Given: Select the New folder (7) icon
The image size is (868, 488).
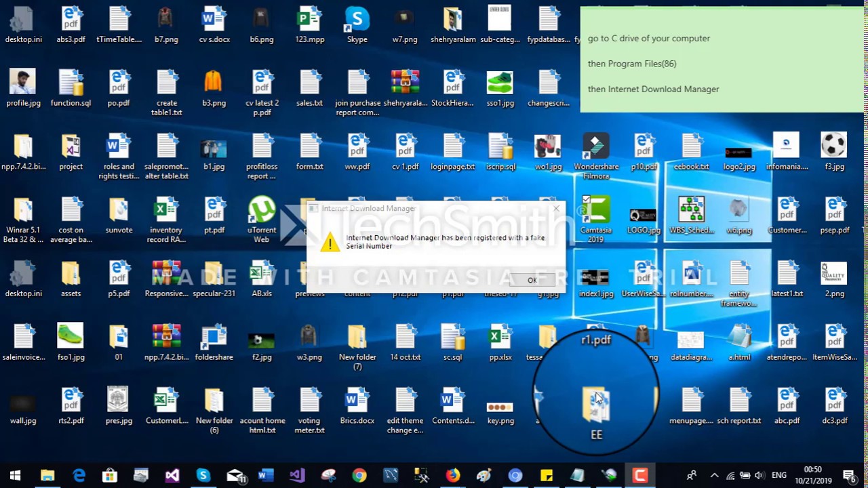Looking at the screenshot, I should 357,347.
